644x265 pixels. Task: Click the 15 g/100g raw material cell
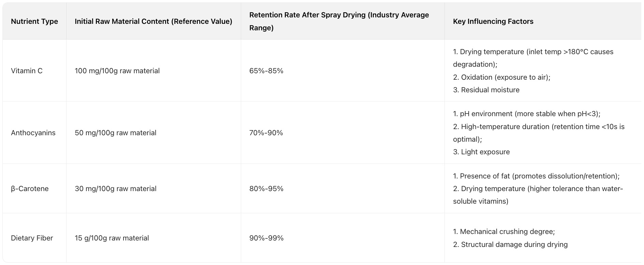[x=112, y=238]
